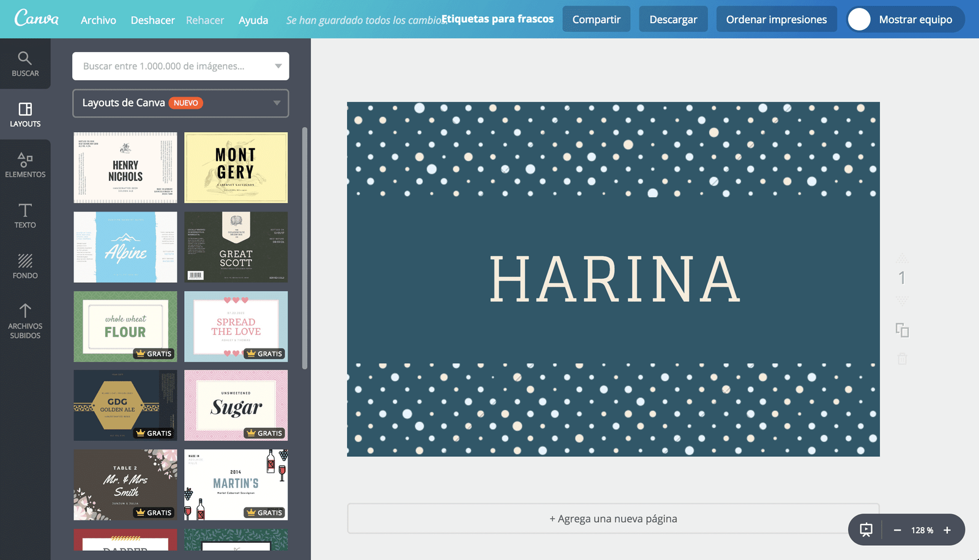Expand the image search filter dropdown
Viewport: 979px width, 560px height.
tap(279, 66)
